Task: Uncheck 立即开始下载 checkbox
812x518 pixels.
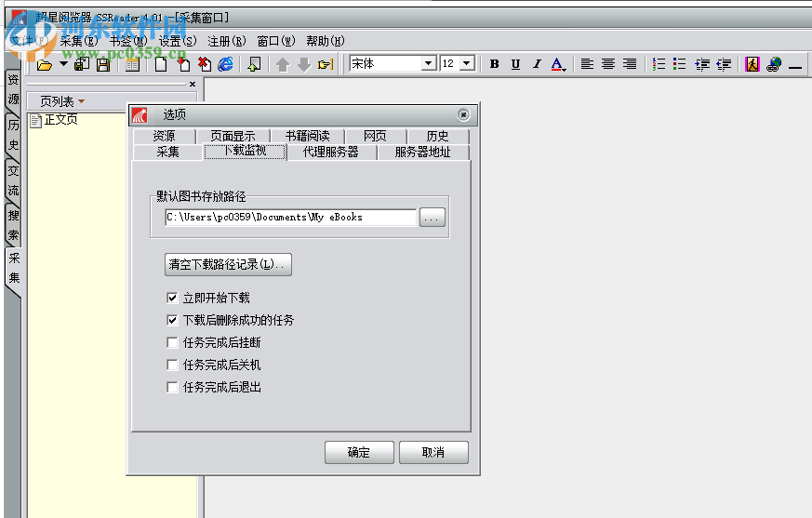Action: (172, 298)
